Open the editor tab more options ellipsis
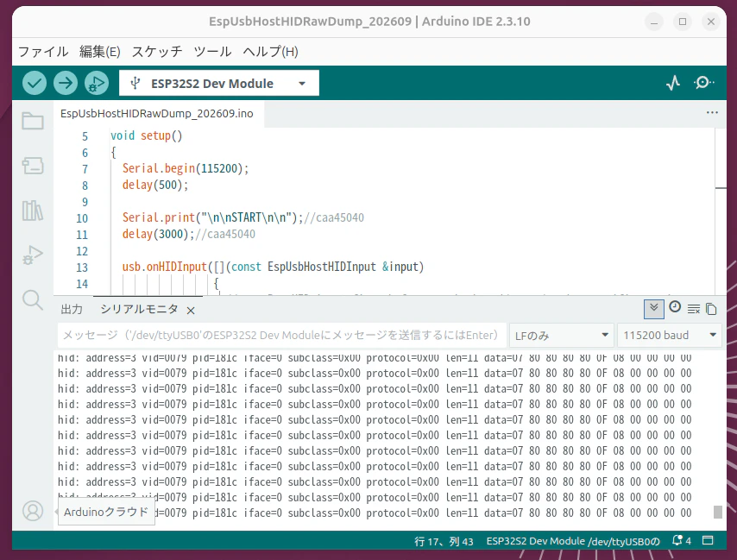737x560 pixels. pyautogui.click(x=712, y=113)
